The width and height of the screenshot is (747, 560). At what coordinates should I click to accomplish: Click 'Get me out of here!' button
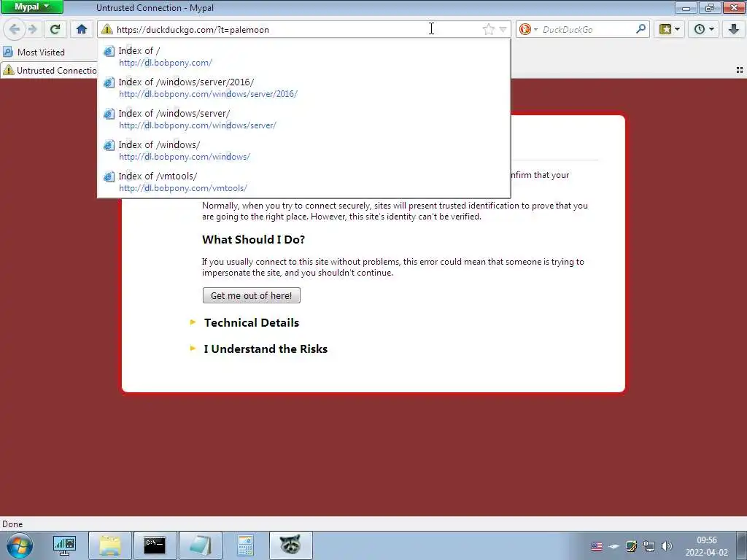252,295
